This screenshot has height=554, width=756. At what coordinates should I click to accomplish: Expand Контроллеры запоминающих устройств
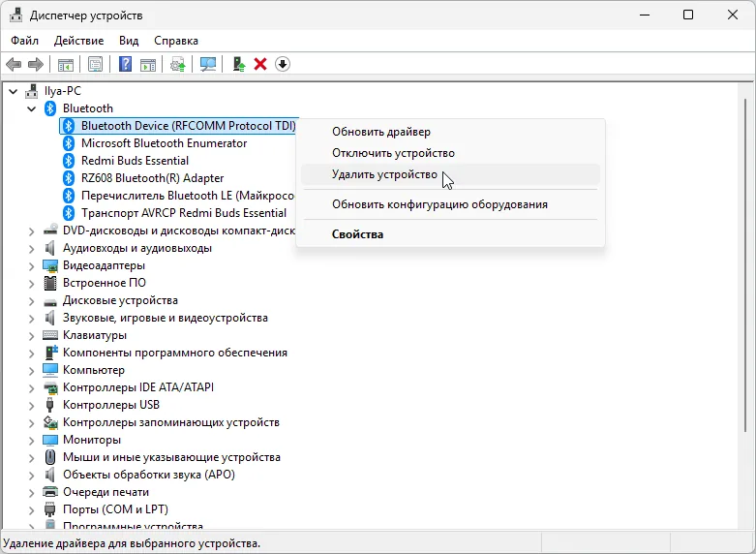(x=31, y=422)
